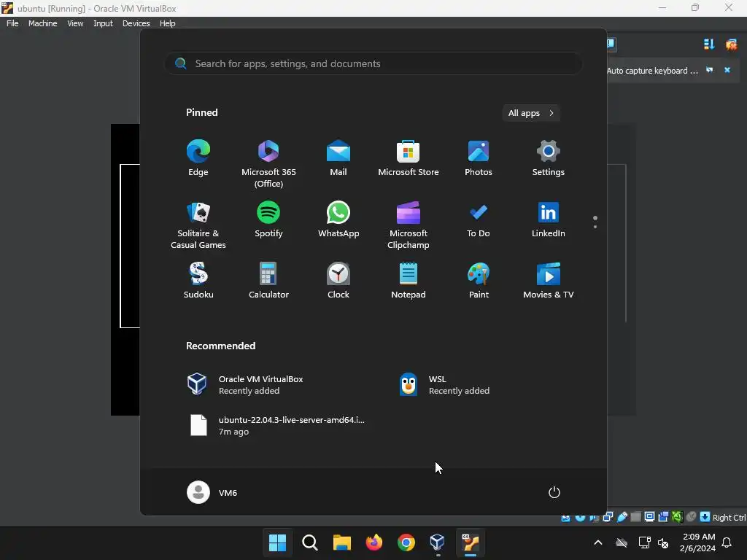Screen dimensions: 747x560
Task: Open the Mail app
Action: [x=338, y=158]
